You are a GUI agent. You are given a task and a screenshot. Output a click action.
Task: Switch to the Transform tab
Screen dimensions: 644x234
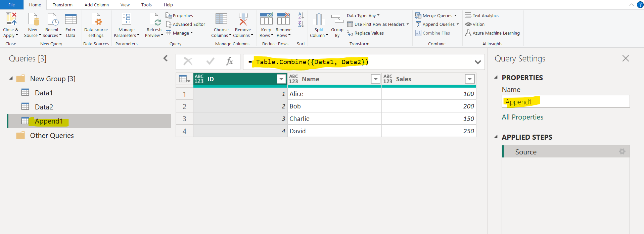pyautogui.click(x=62, y=5)
